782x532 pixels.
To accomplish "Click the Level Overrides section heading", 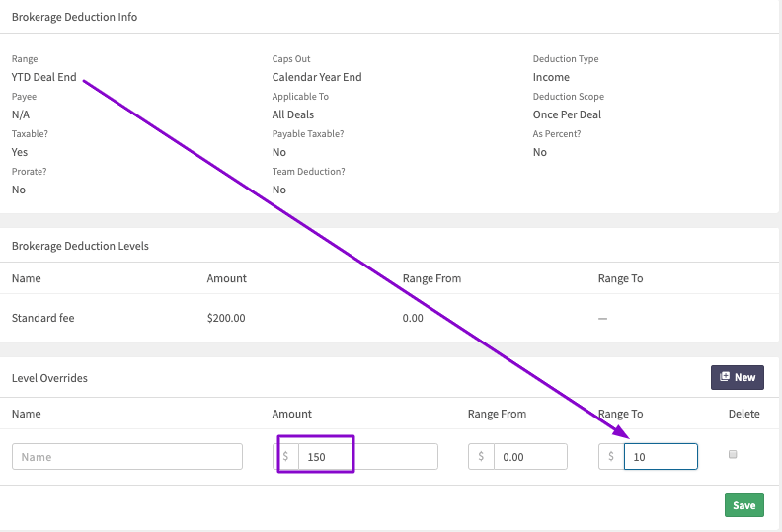I will tap(48, 378).
